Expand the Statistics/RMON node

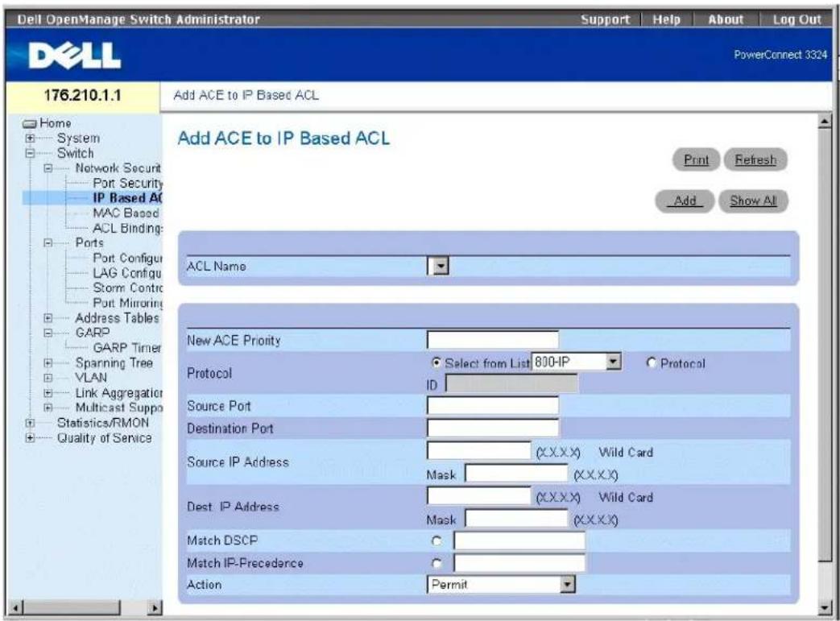point(30,423)
